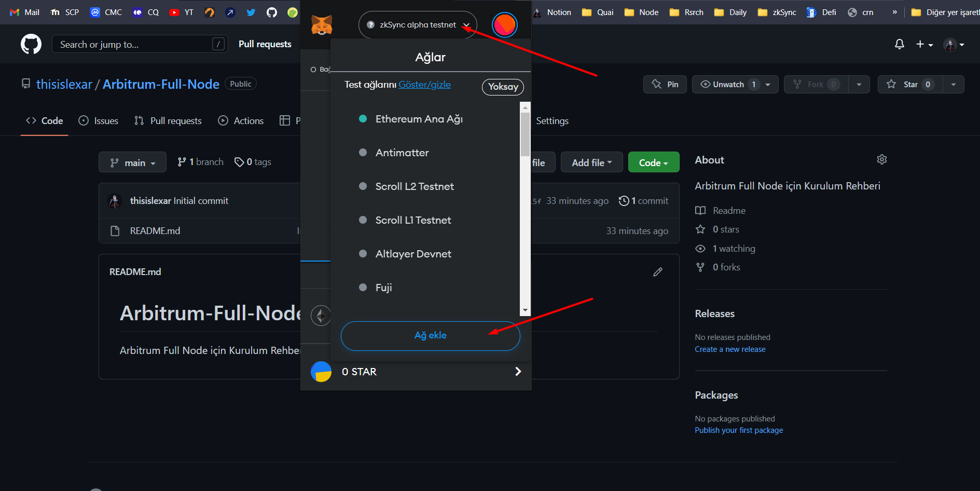This screenshot has width=980, height=491.
Task: Edit README.md with the pencil icon
Action: pyautogui.click(x=658, y=271)
